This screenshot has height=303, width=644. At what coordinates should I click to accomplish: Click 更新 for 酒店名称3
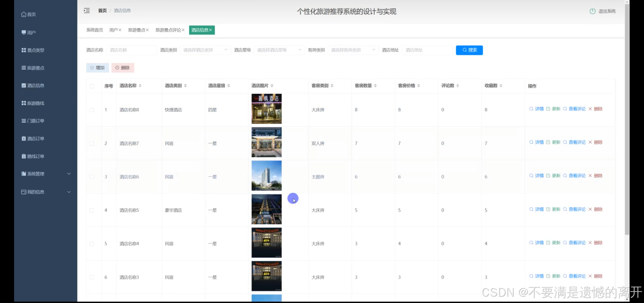pyautogui.click(x=553, y=277)
